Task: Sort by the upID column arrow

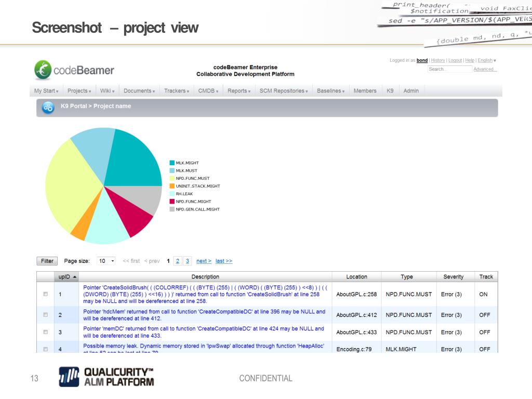Action: (x=75, y=277)
